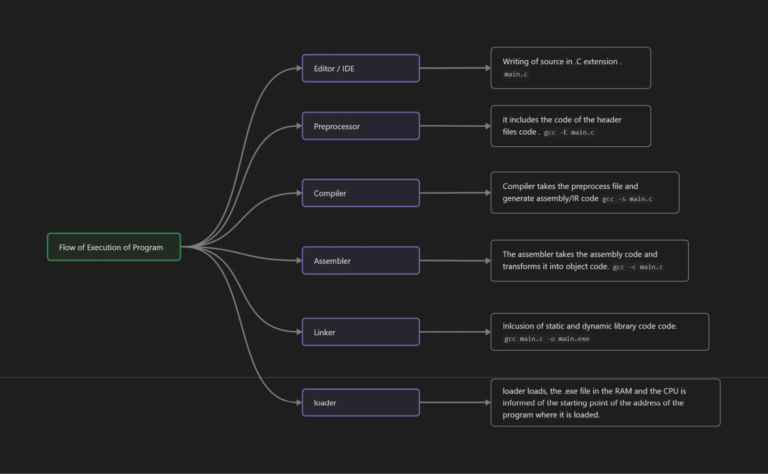The height and width of the screenshot is (474, 768).
Task: Select the 'Compiler takes the preprocess file' note
Action: 584,192
